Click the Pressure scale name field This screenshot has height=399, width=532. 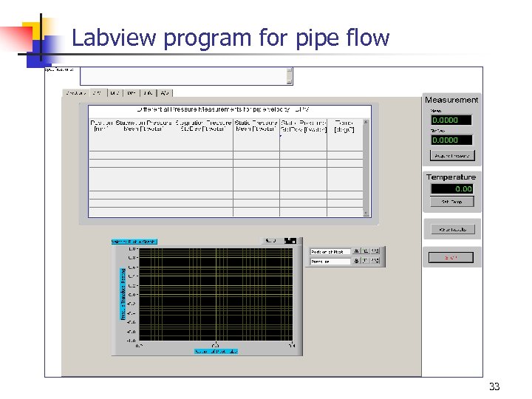(x=330, y=262)
